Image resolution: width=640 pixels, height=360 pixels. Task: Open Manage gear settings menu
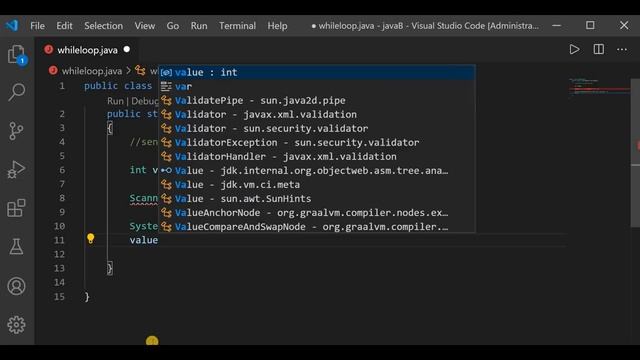point(16,325)
